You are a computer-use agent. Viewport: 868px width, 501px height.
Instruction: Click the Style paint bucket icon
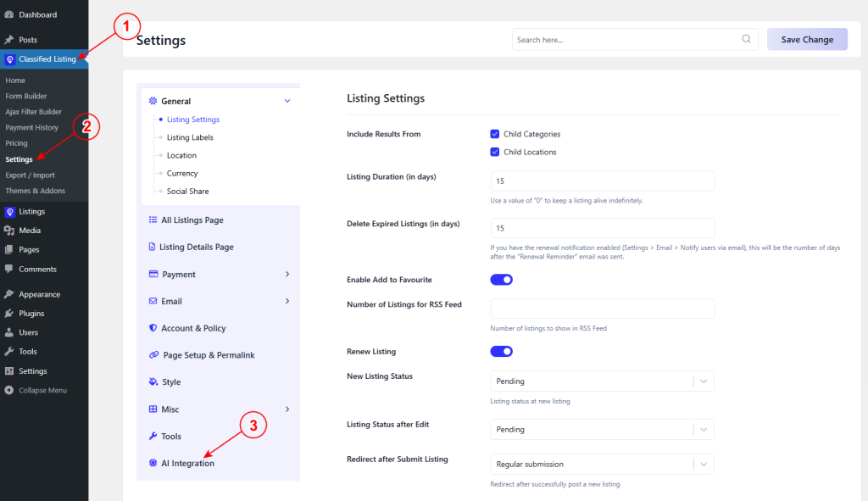pos(153,382)
